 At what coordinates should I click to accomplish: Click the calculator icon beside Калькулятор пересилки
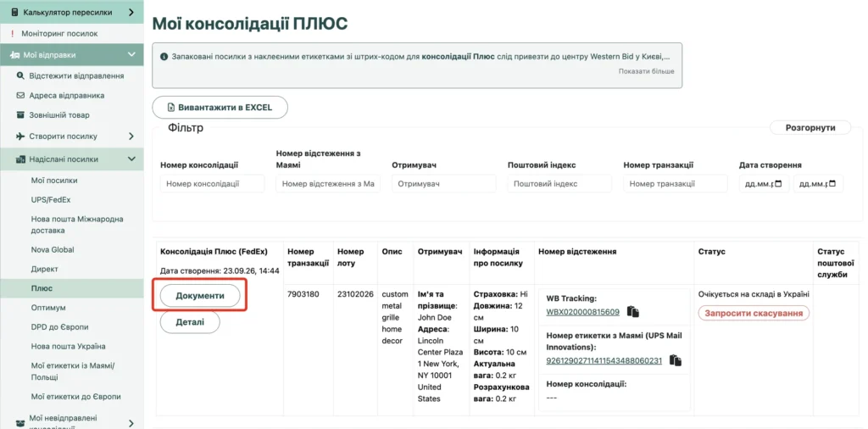click(x=14, y=12)
